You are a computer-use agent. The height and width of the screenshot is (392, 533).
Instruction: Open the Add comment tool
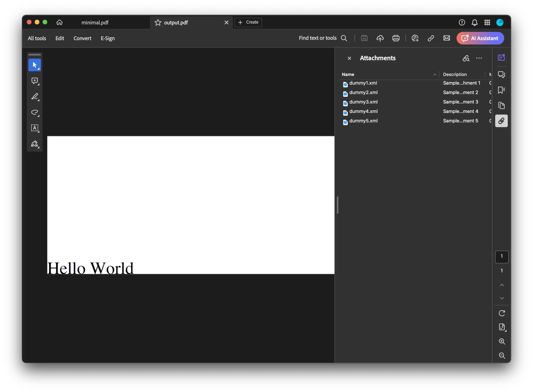pyautogui.click(x=35, y=81)
